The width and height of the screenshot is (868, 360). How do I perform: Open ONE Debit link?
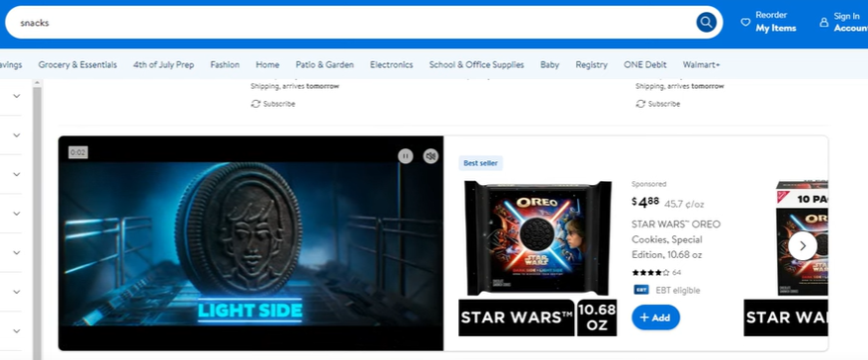click(x=645, y=64)
